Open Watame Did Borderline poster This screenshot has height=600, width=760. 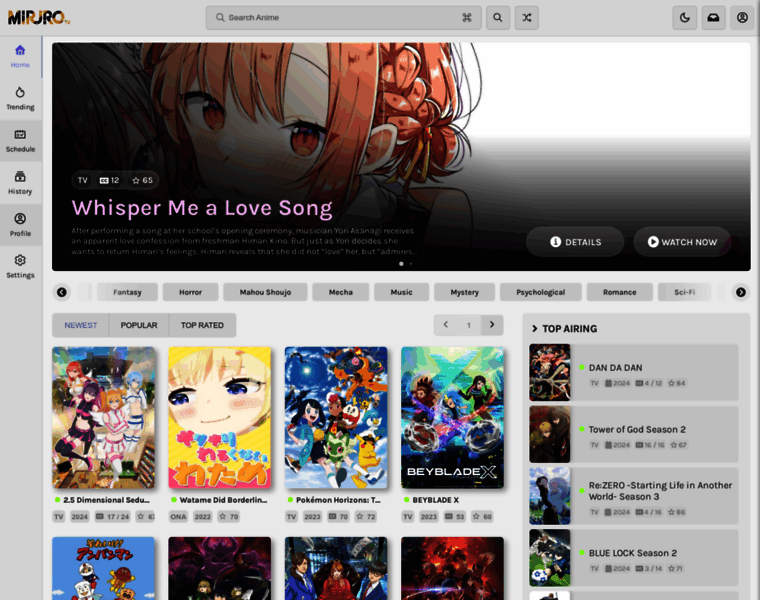pos(220,417)
